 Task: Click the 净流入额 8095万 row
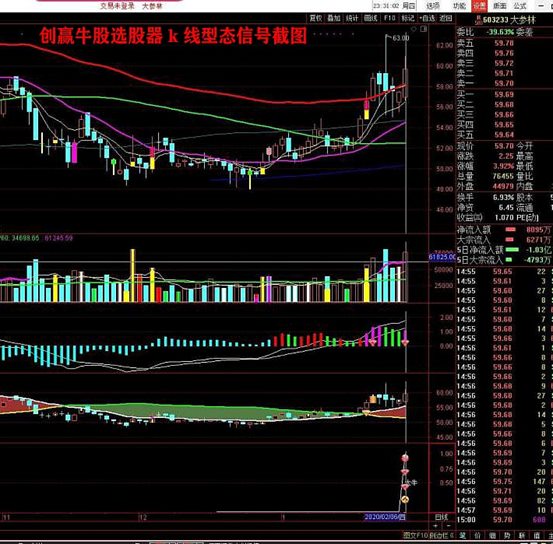tap(504, 230)
